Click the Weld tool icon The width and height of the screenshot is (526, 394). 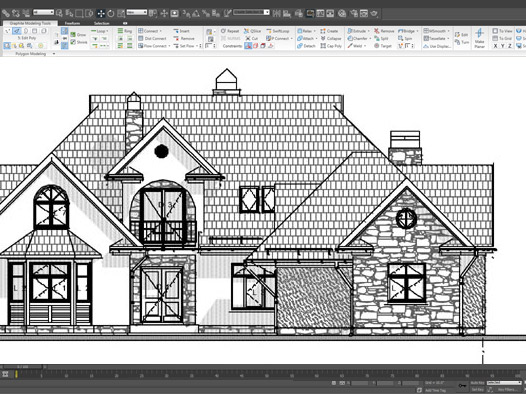tap(350, 46)
